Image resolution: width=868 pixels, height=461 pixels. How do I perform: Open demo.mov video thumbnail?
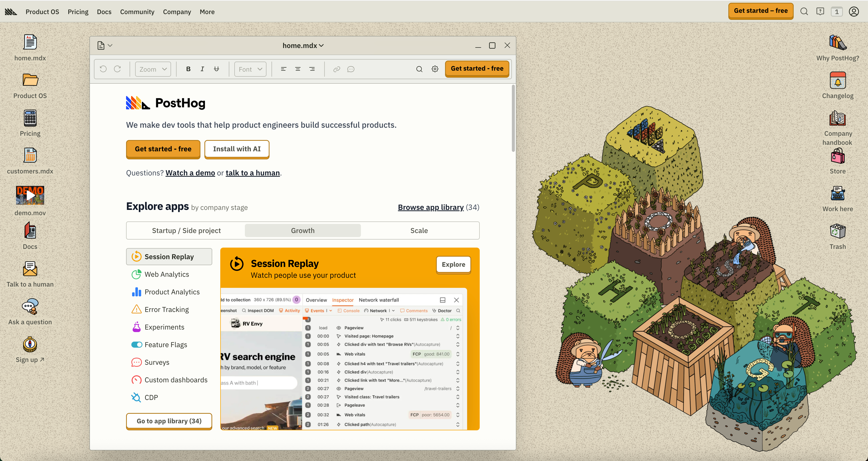pyautogui.click(x=30, y=195)
